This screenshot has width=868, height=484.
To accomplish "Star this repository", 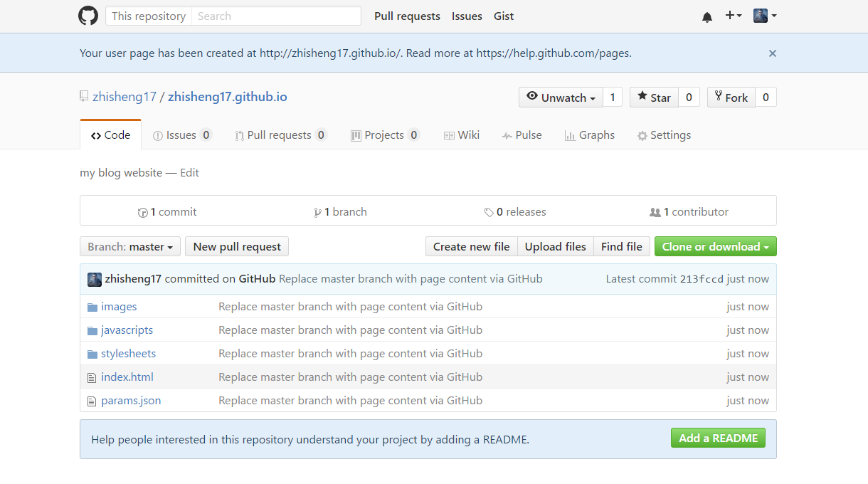I will [654, 98].
